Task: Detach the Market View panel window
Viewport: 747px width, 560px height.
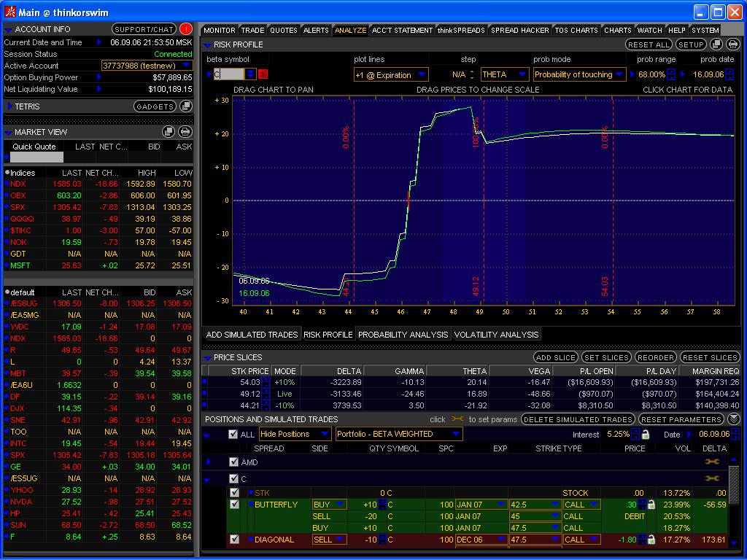Action: point(170,132)
